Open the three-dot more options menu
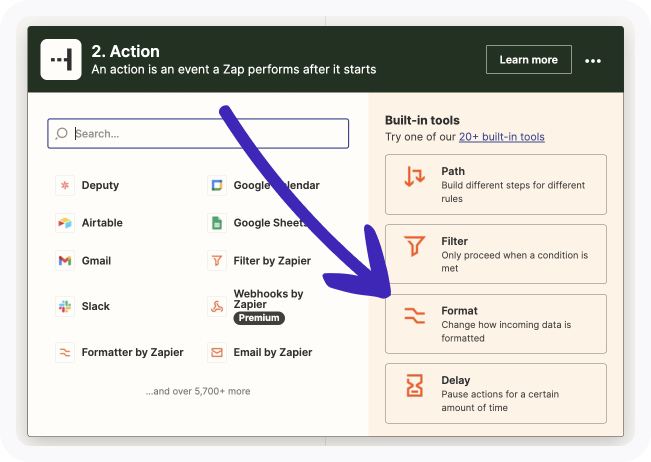 [593, 60]
